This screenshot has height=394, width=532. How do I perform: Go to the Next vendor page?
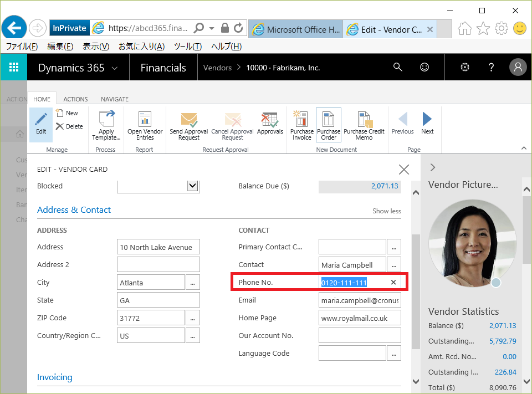click(427, 124)
